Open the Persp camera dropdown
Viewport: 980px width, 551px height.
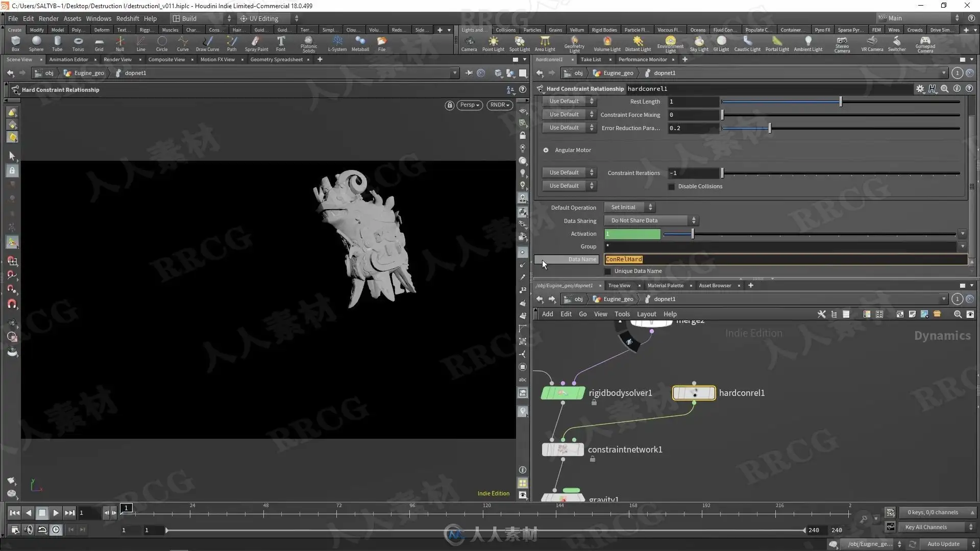point(470,105)
